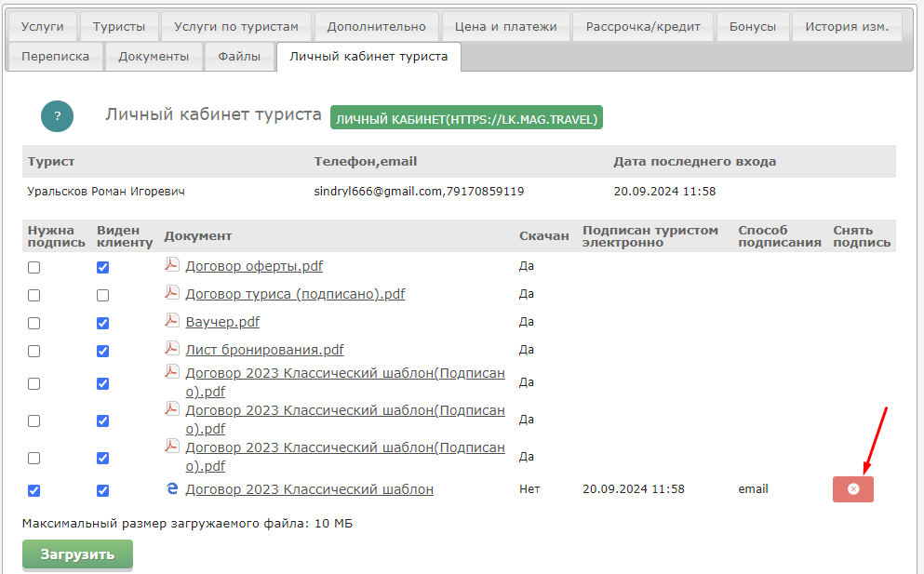Click the 'Способ подписания' column header
The image size is (924, 574).
[780, 236]
